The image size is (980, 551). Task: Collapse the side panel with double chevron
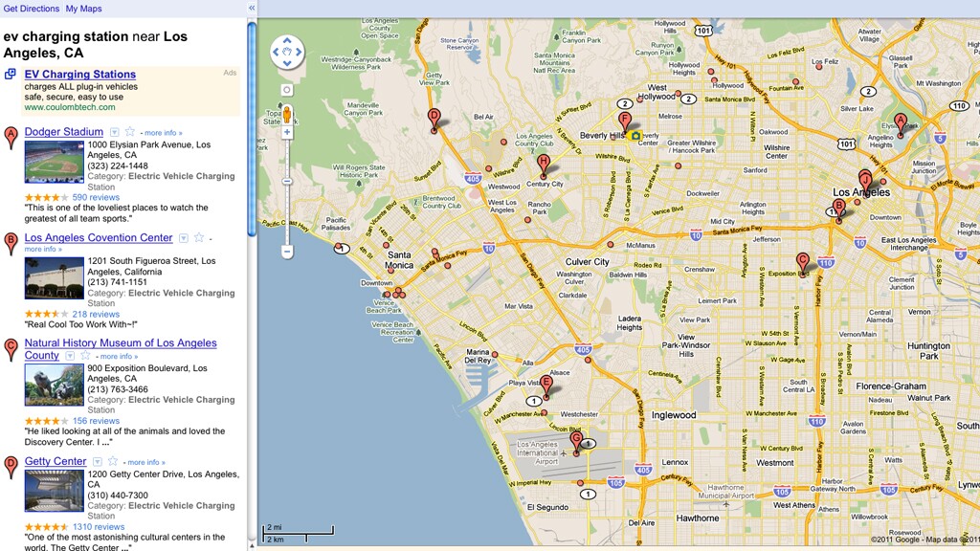(252, 8)
